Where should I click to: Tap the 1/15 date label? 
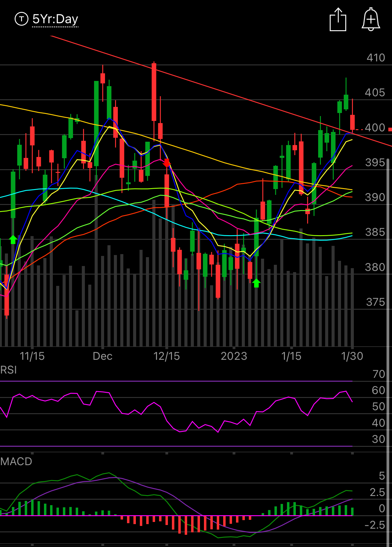pyautogui.click(x=291, y=356)
